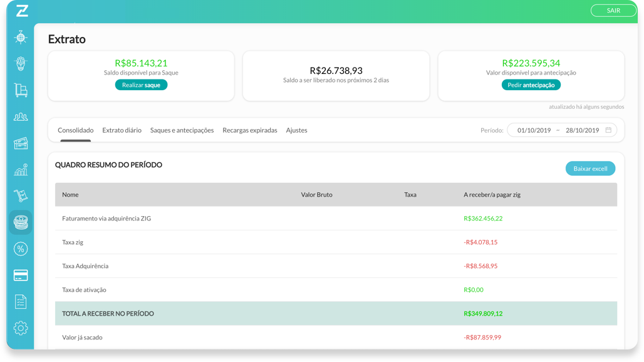Select the Faturamento via adquirência ZIG row label

(106, 219)
